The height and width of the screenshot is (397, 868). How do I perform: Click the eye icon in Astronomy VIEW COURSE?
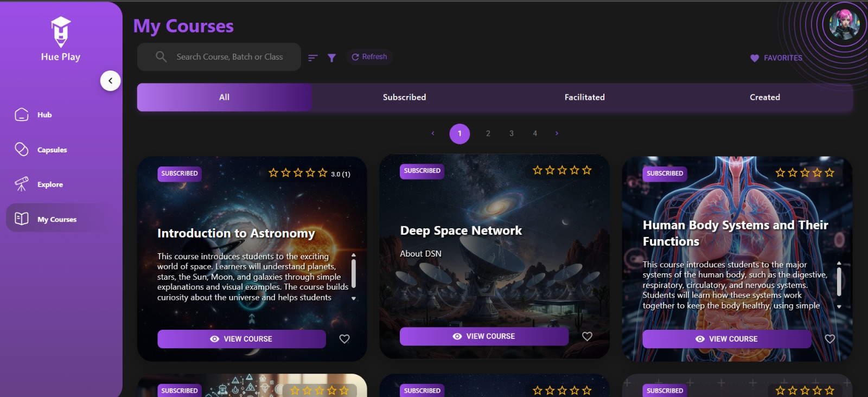pos(215,339)
